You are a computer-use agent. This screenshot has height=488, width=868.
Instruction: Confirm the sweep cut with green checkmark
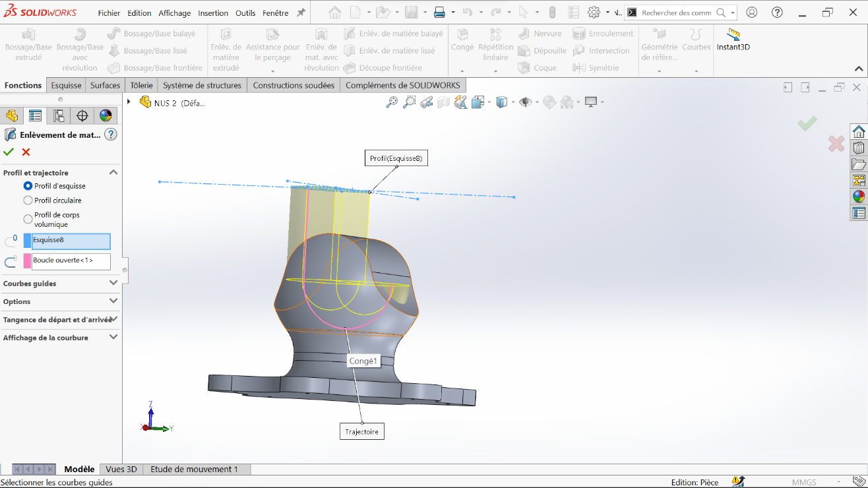pyautogui.click(x=9, y=152)
